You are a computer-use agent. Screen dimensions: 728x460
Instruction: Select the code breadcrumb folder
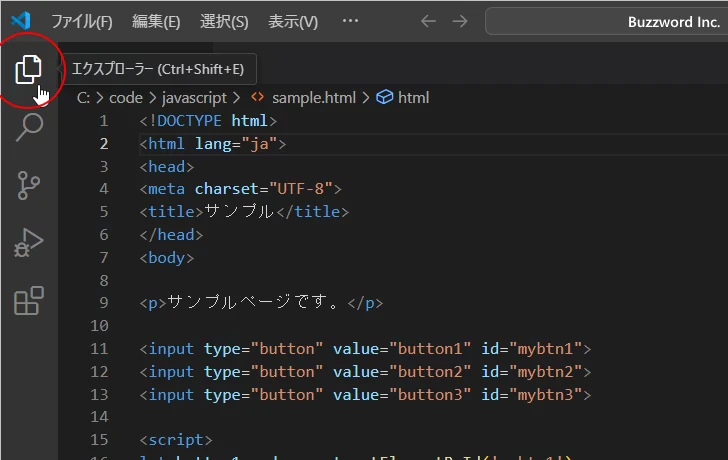coord(126,97)
